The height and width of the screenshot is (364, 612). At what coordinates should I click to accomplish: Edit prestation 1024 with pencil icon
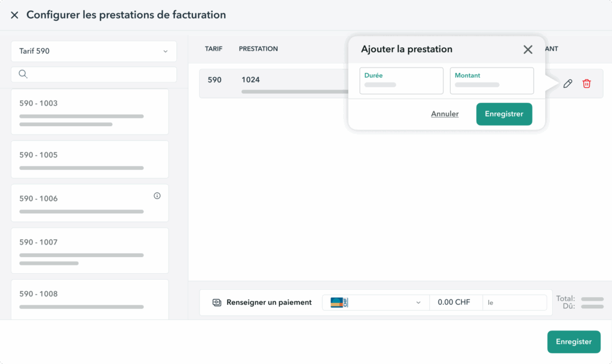pyautogui.click(x=568, y=84)
